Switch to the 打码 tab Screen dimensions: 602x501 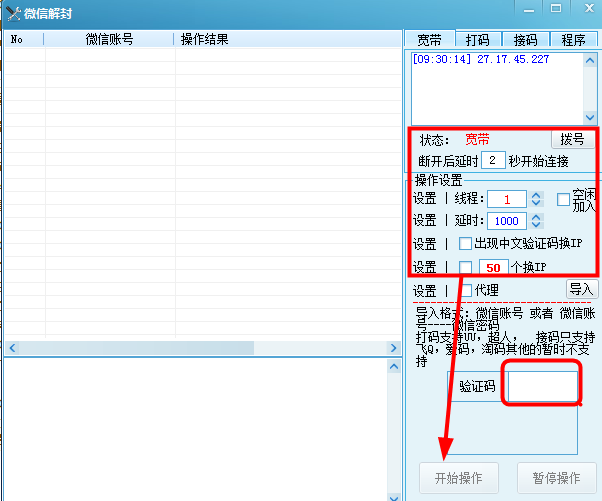point(477,40)
